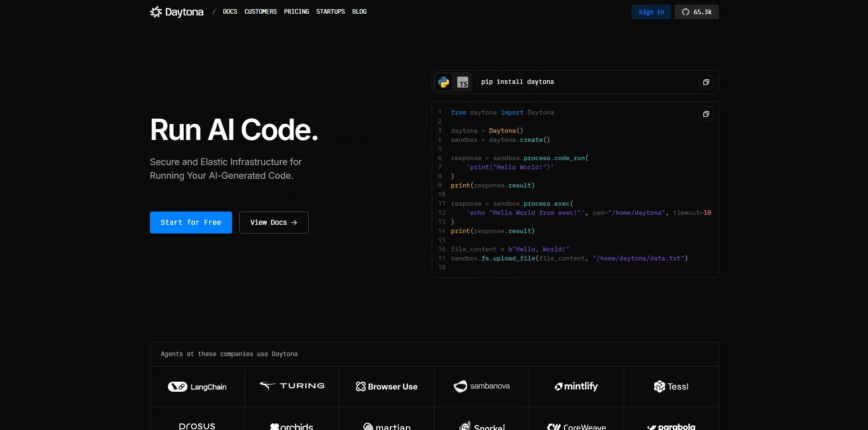Copy the Python code snippet
This screenshot has height=430, width=868.
[706, 114]
